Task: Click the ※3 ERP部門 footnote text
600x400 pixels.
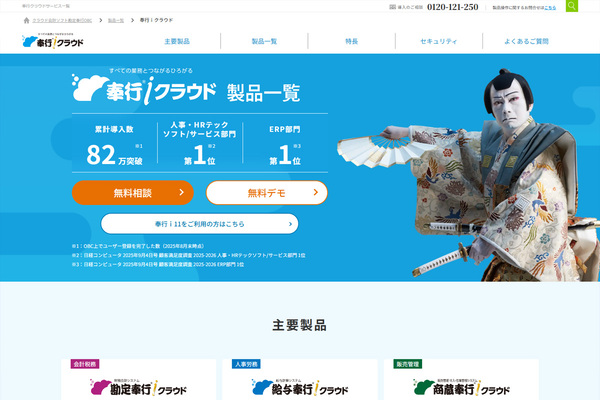Action: click(x=158, y=264)
